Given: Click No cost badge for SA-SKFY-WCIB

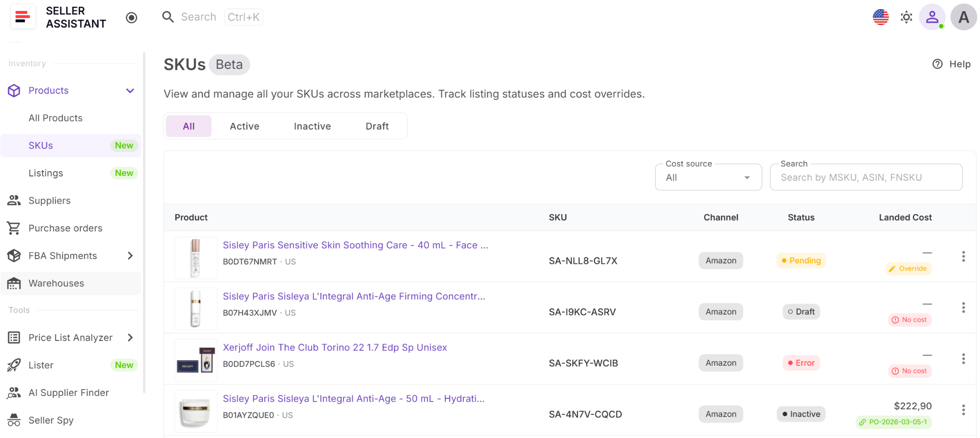Looking at the screenshot, I should [910, 371].
